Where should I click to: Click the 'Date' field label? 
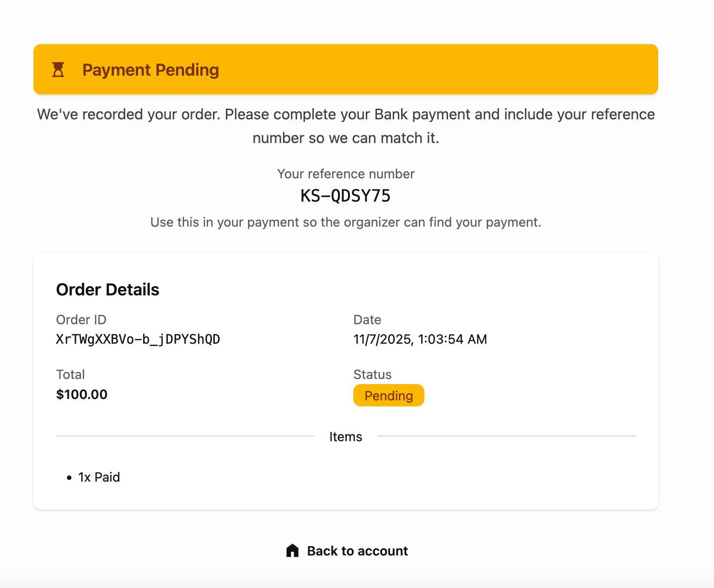[x=367, y=320]
